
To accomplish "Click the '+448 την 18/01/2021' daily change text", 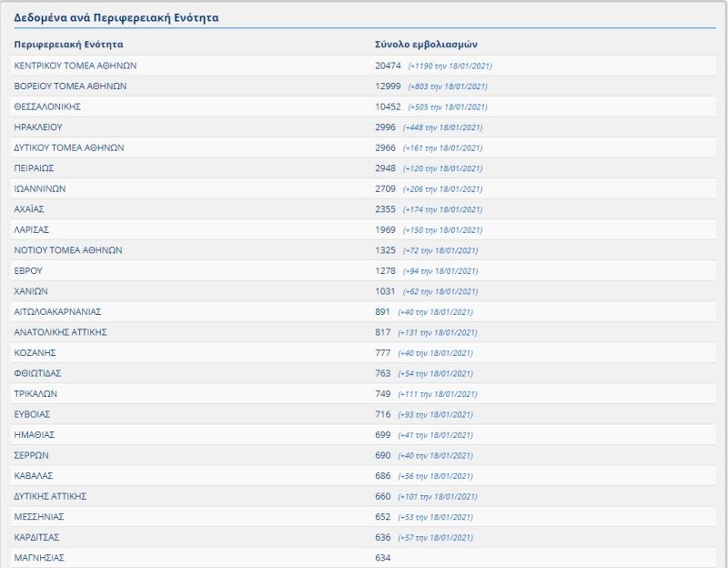I will pos(442,127).
